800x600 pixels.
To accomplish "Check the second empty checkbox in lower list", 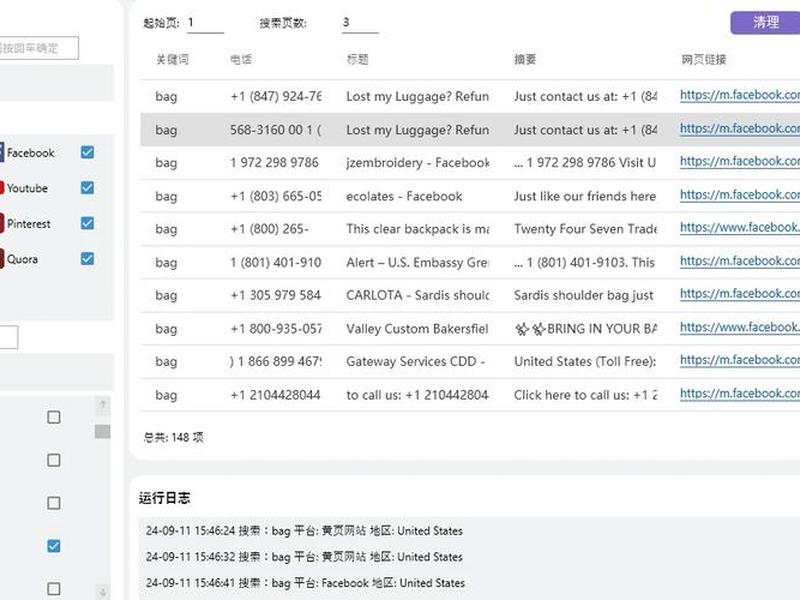I will [54, 460].
